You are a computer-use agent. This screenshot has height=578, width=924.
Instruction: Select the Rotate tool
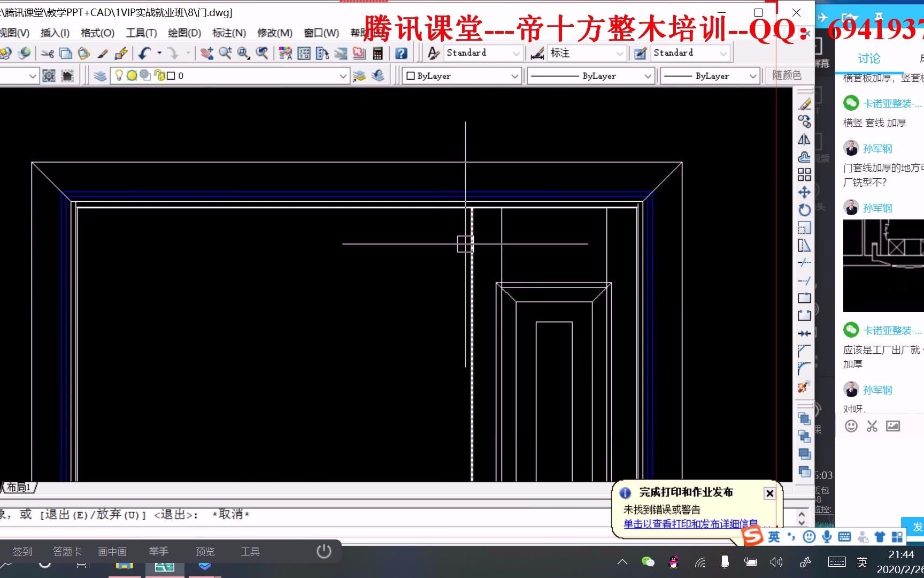coord(804,210)
